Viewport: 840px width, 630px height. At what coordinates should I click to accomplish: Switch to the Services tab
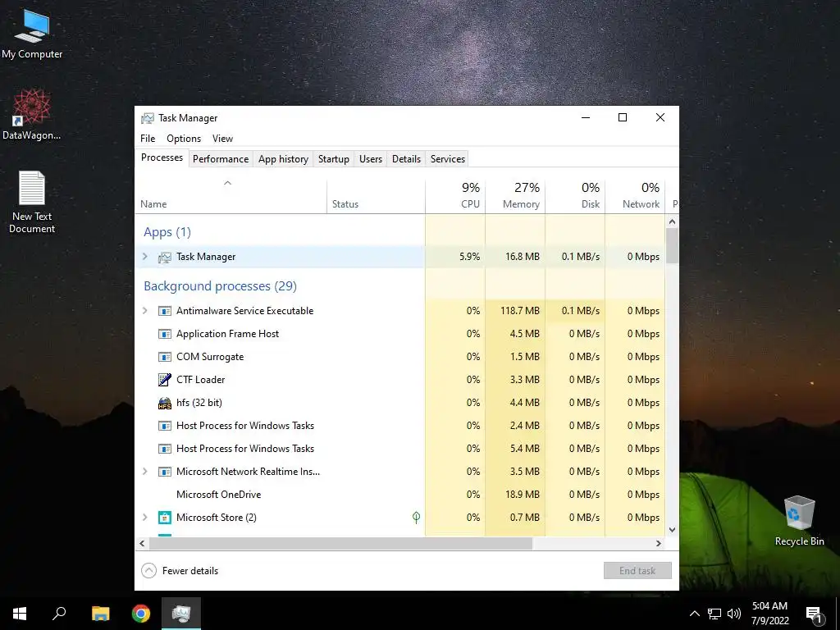pyautogui.click(x=448, y=159)
